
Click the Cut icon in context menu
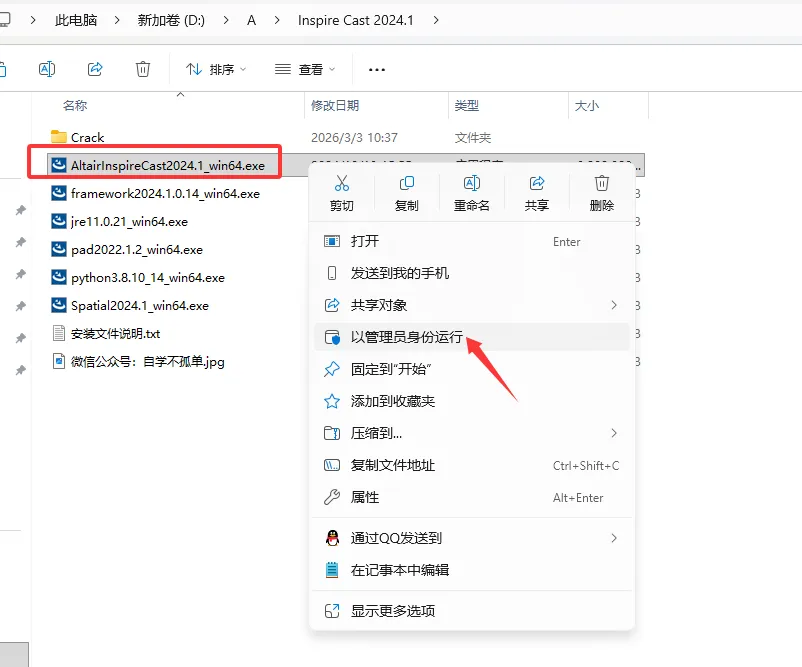point(342,183)
